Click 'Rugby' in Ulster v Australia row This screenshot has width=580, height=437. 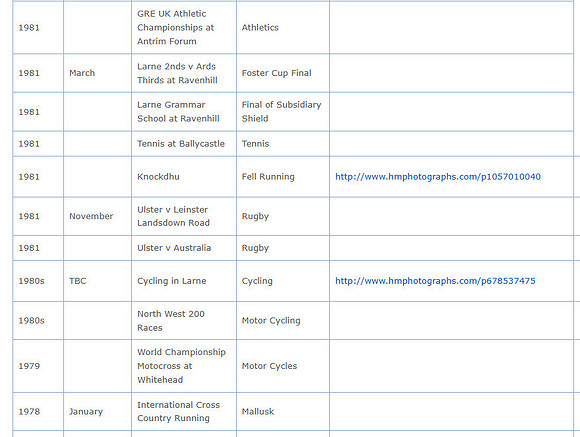pyautogui.click(x=283, y=248)
